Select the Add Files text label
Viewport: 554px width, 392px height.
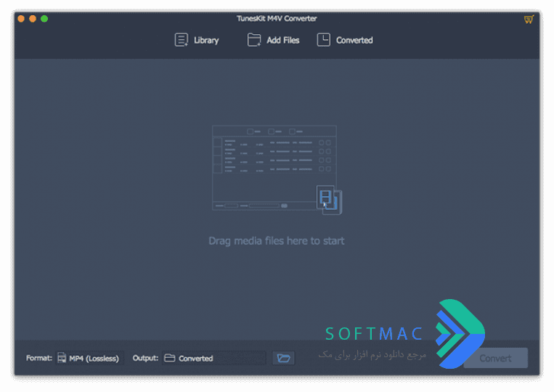283,40
